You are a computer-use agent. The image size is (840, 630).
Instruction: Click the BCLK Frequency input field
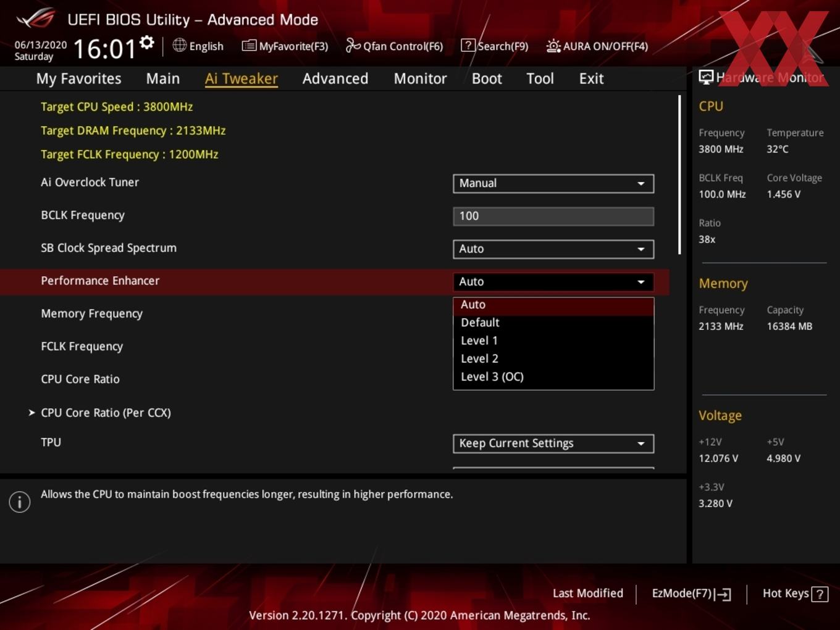tap(553, 216)
